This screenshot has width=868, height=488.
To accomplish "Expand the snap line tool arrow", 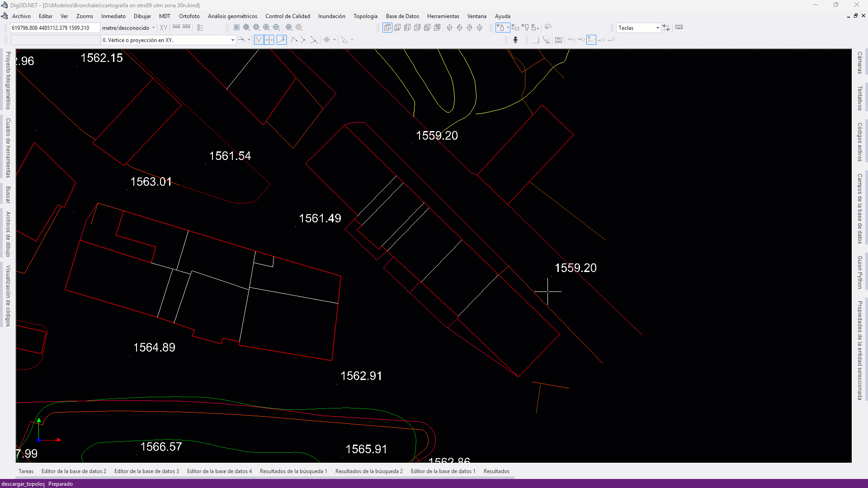I will click(249, 40).
